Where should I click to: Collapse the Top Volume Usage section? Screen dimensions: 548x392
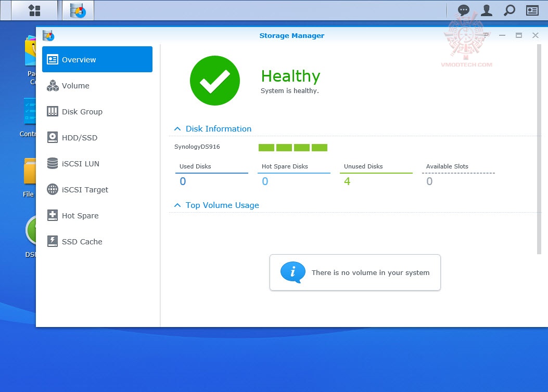177,205
